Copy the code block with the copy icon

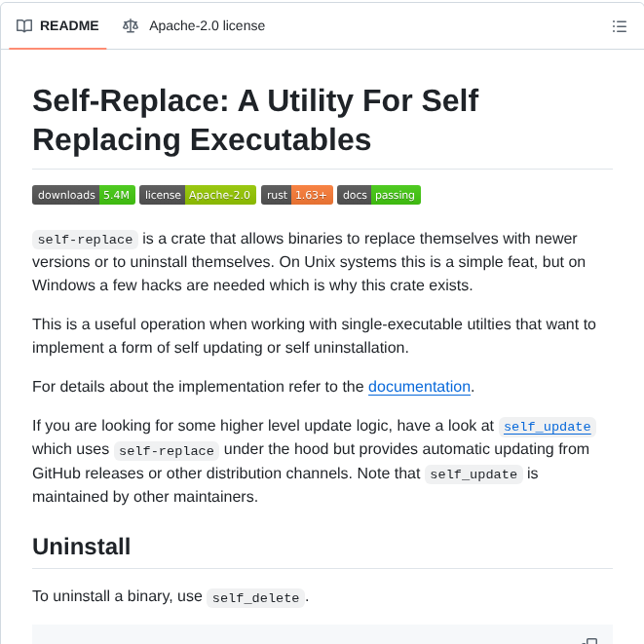(589, 640)
